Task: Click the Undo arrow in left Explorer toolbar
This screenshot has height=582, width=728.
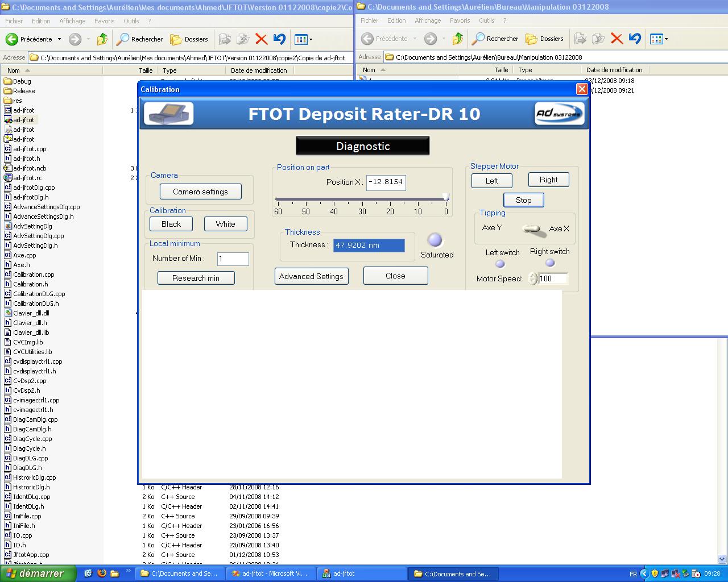Action: tap(279, 39)
